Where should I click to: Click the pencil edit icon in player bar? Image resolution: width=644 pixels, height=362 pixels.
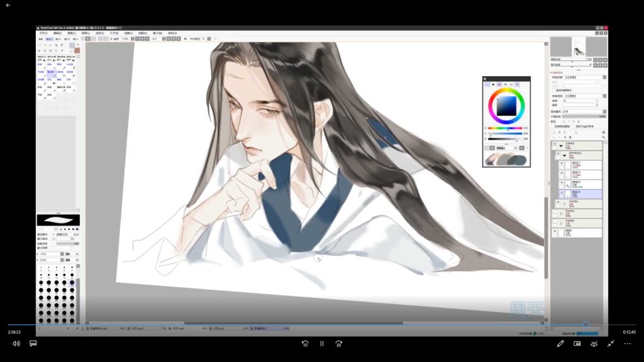560,344
